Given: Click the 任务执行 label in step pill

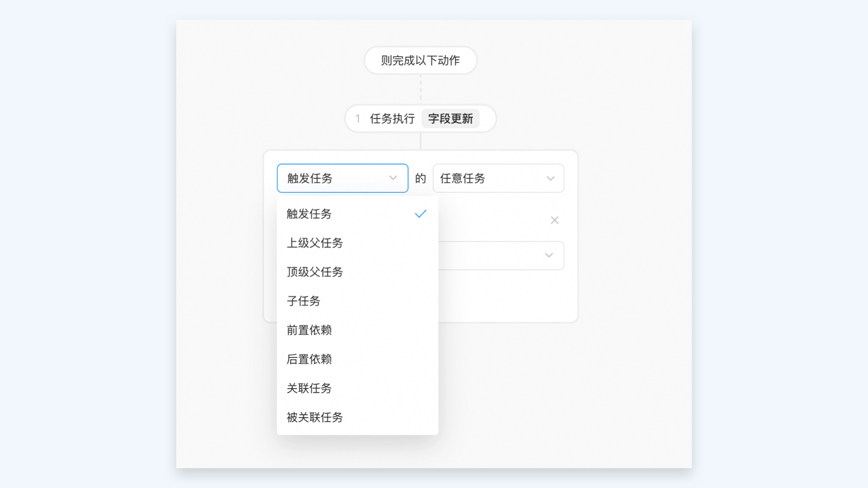Looking at the screenshot, I should coord(392,119).
